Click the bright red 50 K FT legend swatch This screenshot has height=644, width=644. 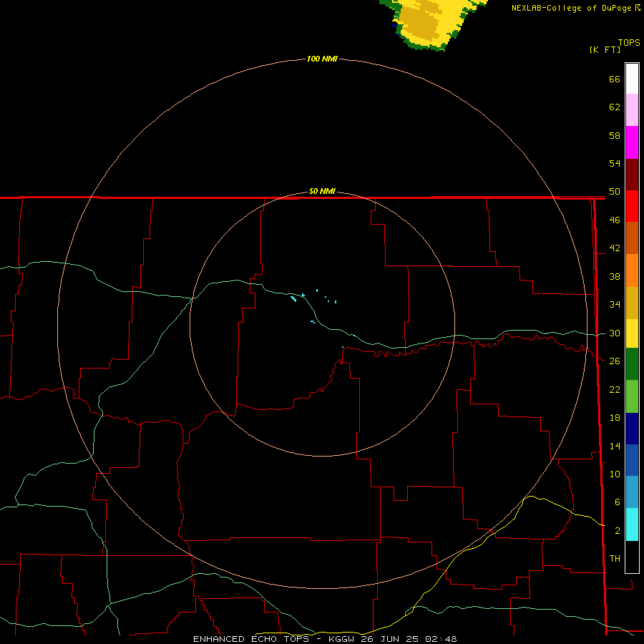(632, 206)
